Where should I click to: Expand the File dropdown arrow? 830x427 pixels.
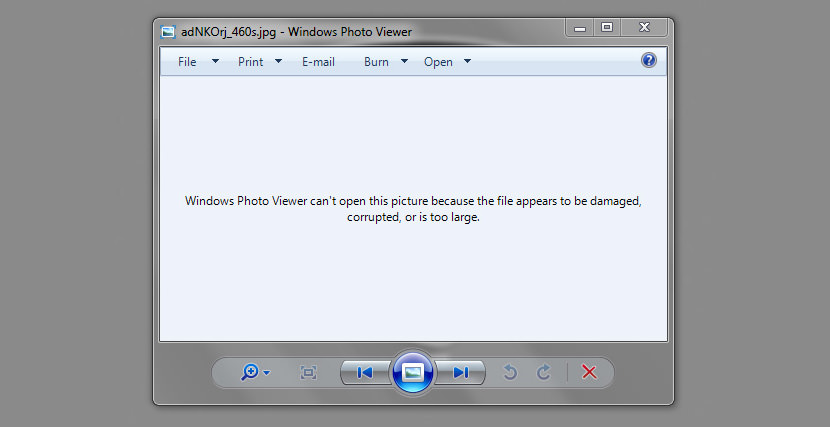[215, 61]
